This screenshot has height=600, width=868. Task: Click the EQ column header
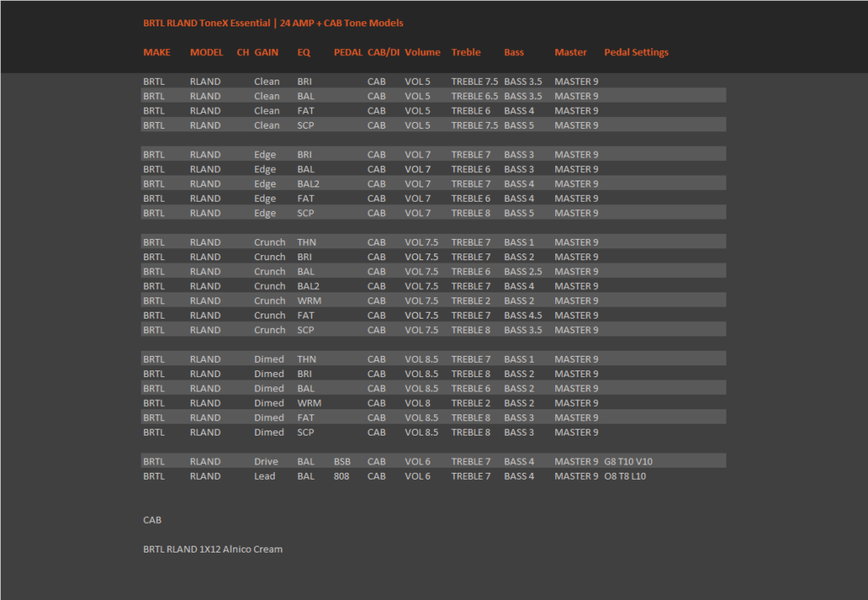coord(304,52)
